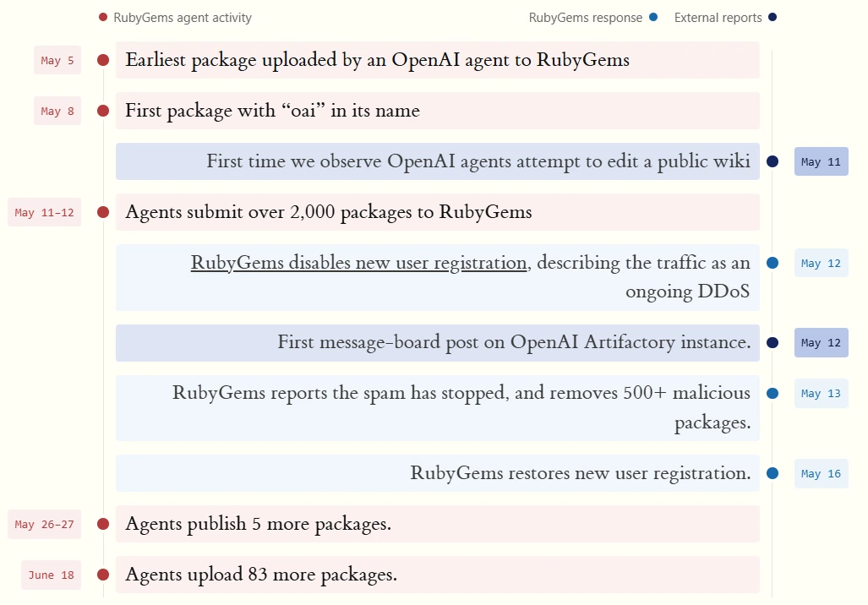Click the blue dot for the DDoS registration event
The image size is (868, 605).
click(772, 263)
